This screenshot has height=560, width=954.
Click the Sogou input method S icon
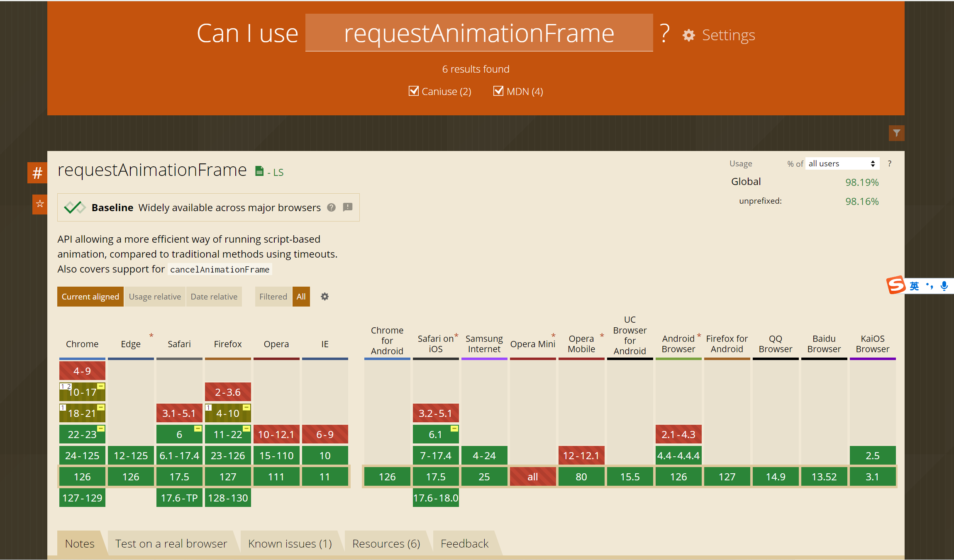(x=895, y=285)
